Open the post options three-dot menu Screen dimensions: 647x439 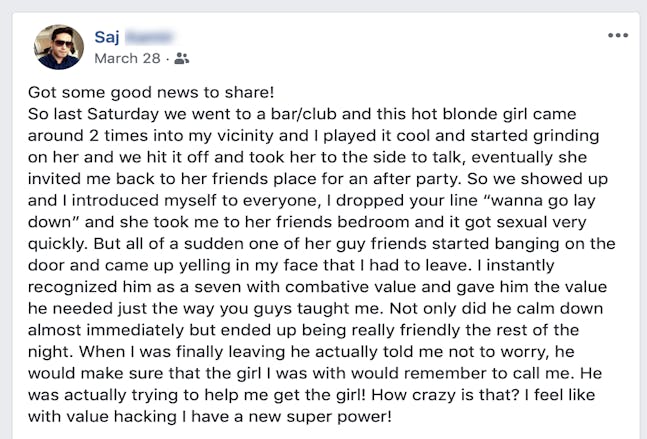(x=618, y=35)
